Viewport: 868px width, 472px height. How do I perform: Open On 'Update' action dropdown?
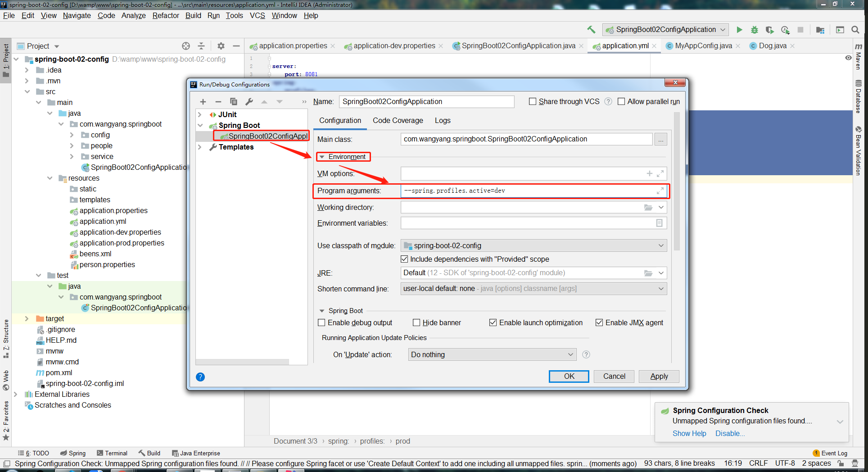tap(492, 355)
